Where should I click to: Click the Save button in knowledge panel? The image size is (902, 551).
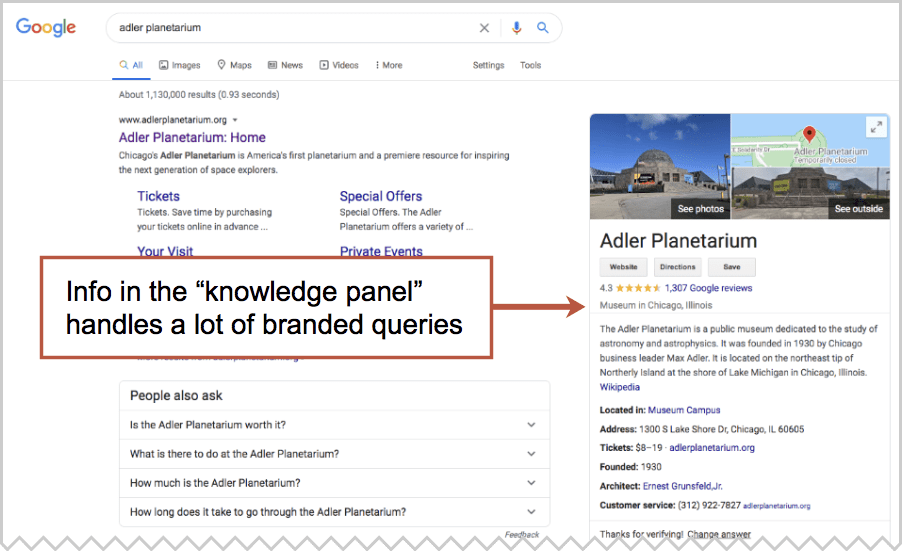pos(732,267)
